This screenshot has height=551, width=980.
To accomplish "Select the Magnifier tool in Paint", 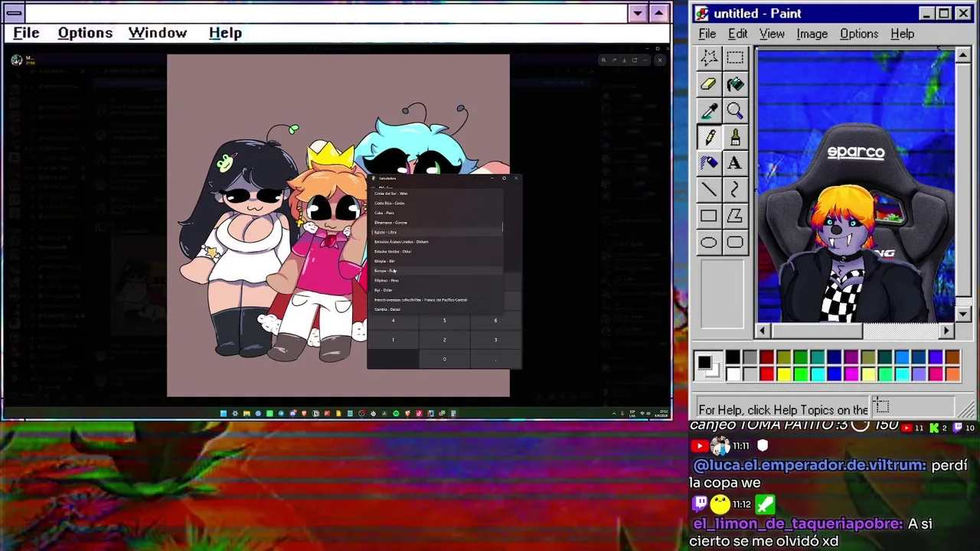I will pyautogui.click(x=735, y=111).
